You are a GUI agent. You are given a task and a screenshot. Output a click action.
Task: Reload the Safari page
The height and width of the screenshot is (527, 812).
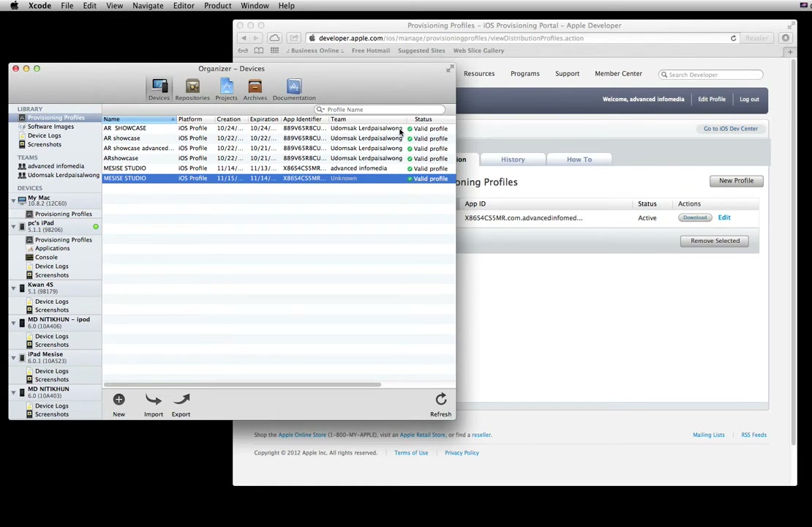(x=733, y=38)
